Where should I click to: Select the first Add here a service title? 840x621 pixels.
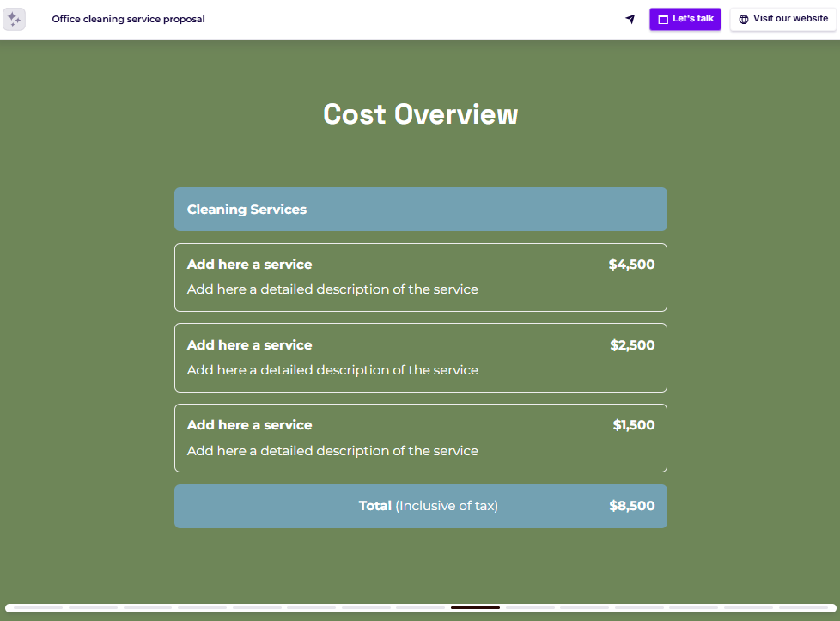(249, 265)
